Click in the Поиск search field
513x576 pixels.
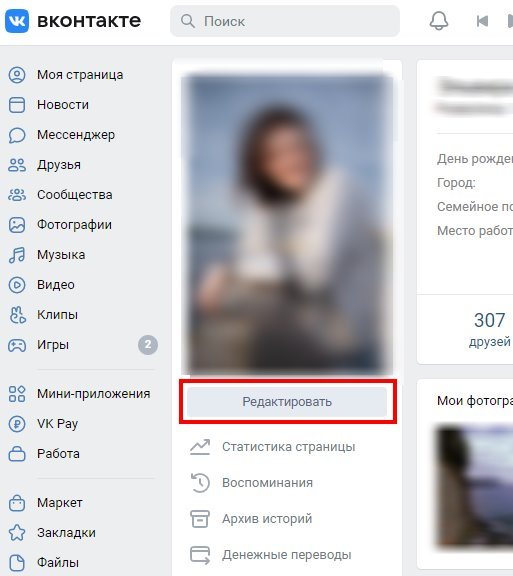click(285, 21)
